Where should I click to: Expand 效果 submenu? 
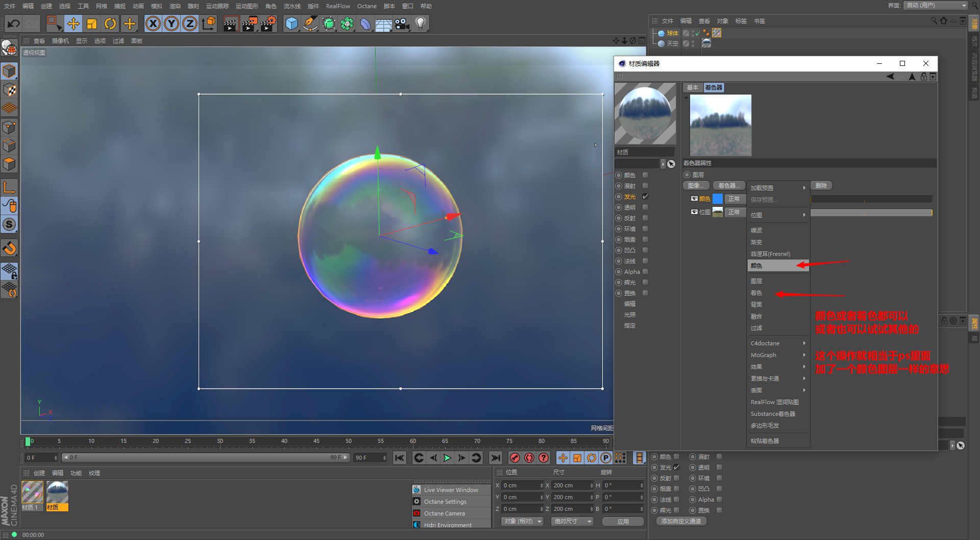pyautogui.click(x=778, y=367)
